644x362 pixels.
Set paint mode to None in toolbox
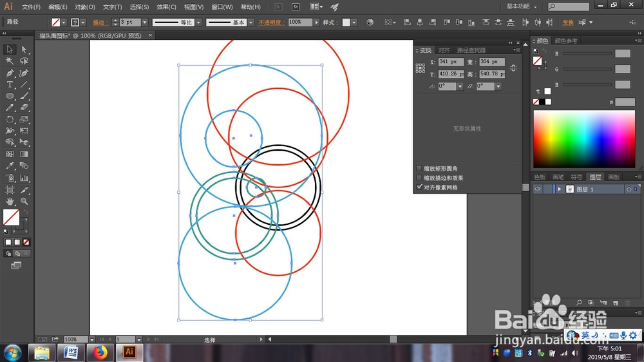(26, 242)
